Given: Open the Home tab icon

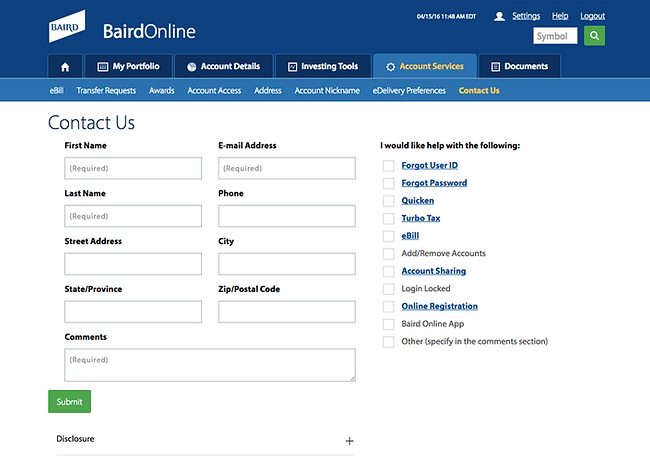Looking at the screenshot, I should tap(65, 66).
